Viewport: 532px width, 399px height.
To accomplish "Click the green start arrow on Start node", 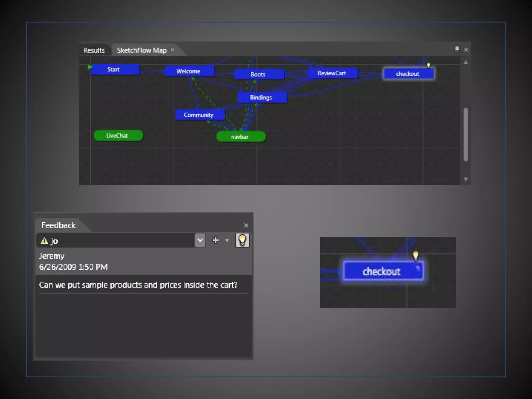I will pos(90,67).
